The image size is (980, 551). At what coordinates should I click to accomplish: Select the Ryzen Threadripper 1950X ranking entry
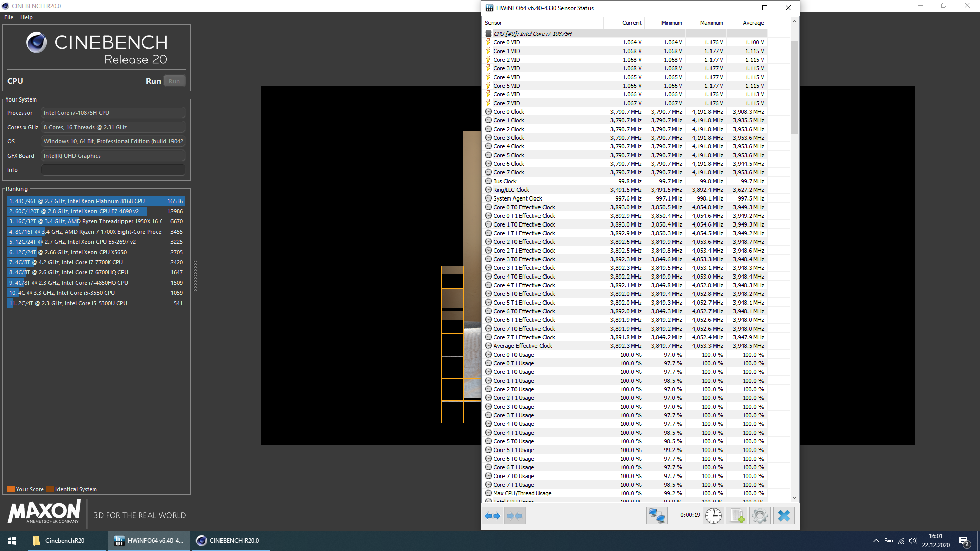[x=96, y=221]
